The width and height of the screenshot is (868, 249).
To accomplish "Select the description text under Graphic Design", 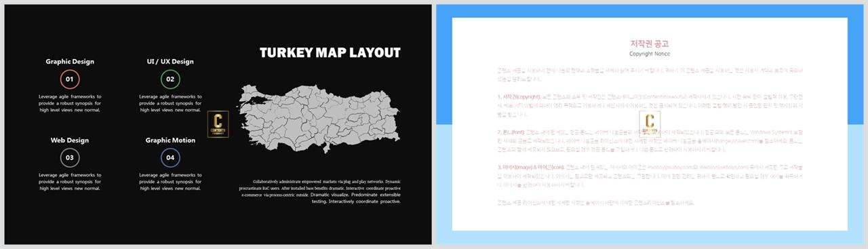I will [70, 103].
